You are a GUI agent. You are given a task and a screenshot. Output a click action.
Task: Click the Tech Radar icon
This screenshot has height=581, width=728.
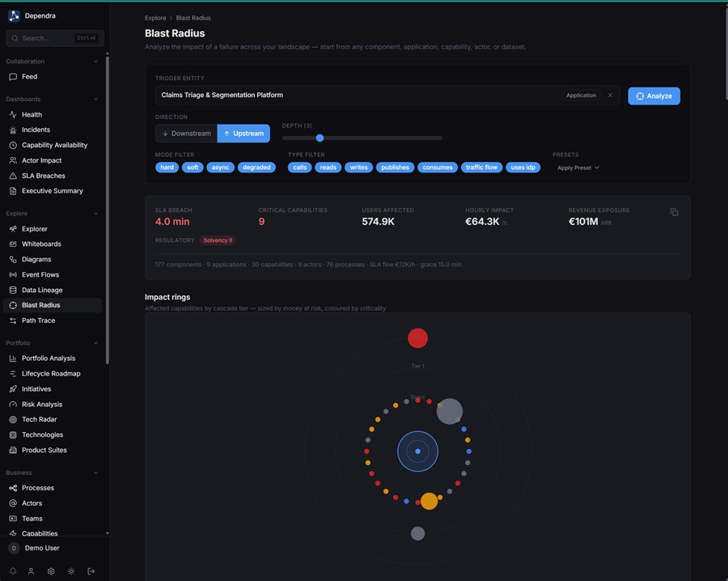13,419
